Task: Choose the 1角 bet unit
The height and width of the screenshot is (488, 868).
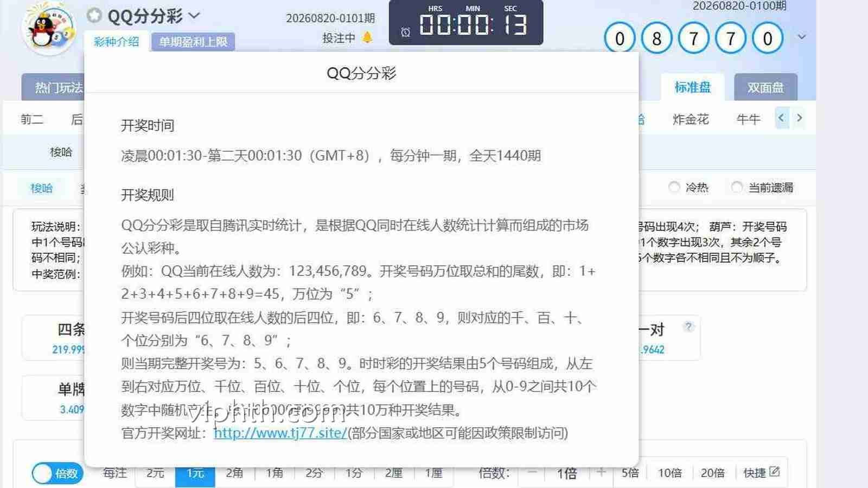Action: [275, 473]
